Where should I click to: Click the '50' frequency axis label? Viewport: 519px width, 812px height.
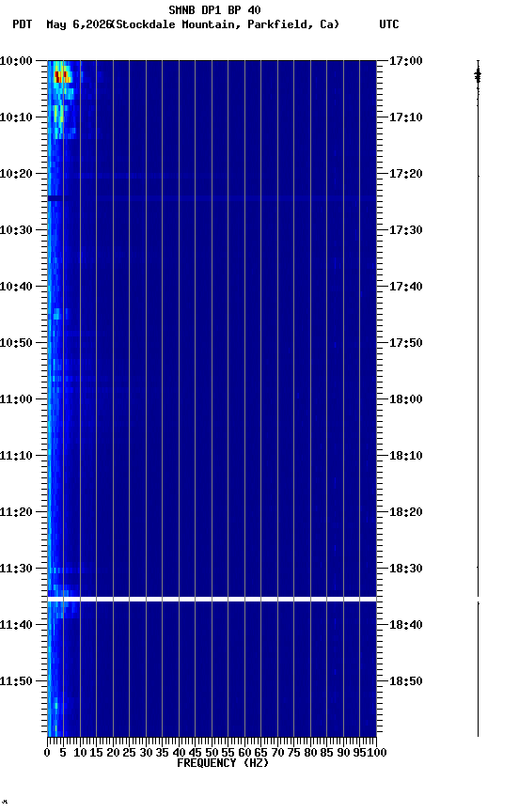212,754
